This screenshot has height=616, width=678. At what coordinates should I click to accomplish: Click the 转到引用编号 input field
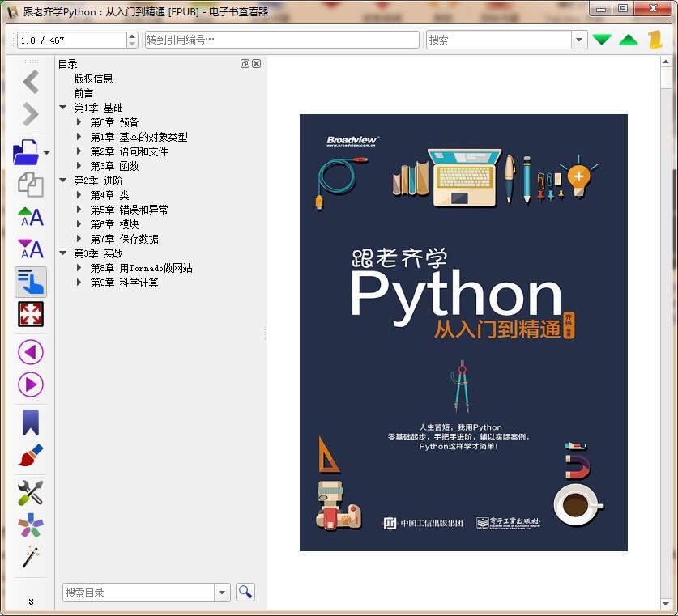279,38
